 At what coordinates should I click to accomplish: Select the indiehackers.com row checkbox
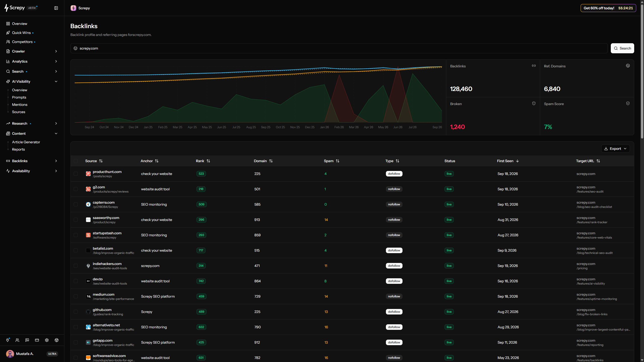76,266
